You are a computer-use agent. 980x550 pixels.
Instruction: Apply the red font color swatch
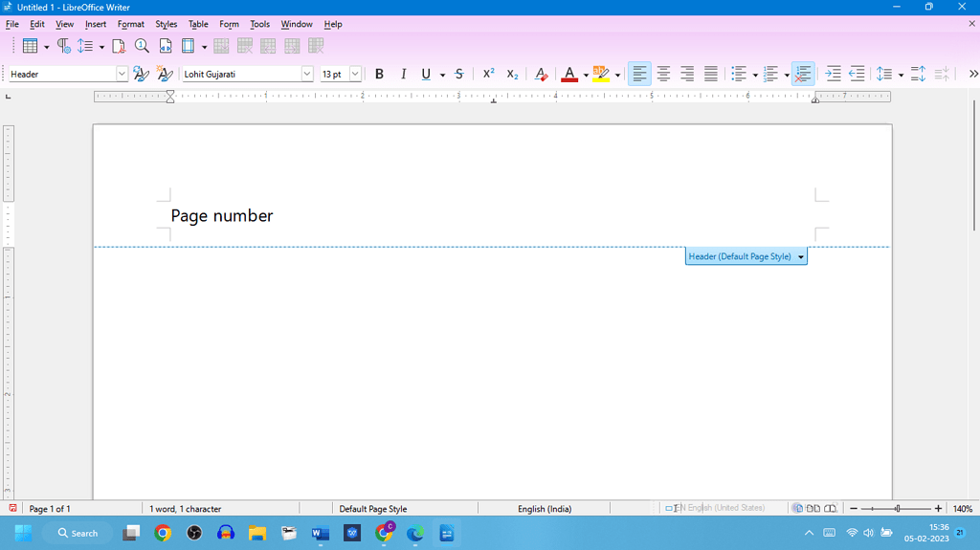coord(569,74)
